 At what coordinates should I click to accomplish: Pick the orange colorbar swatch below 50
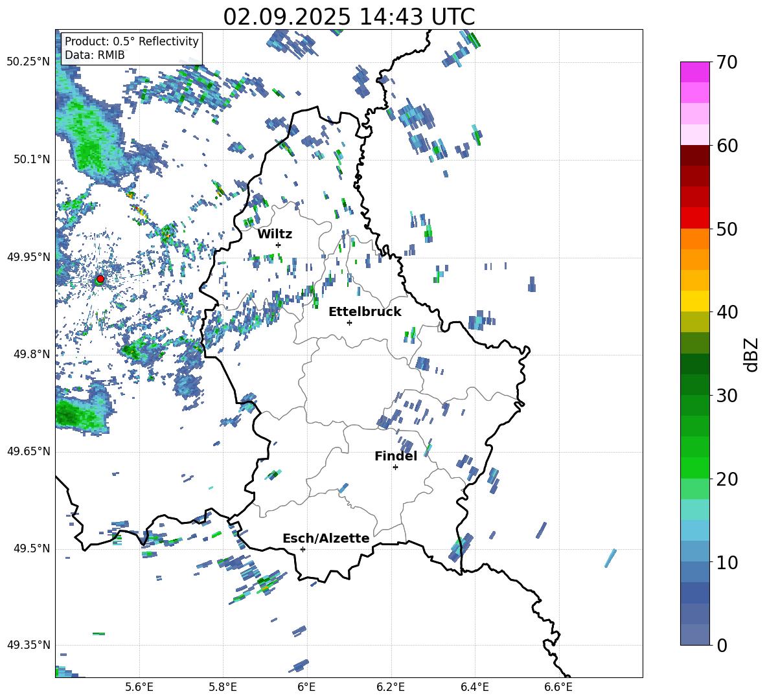[694, 239]
